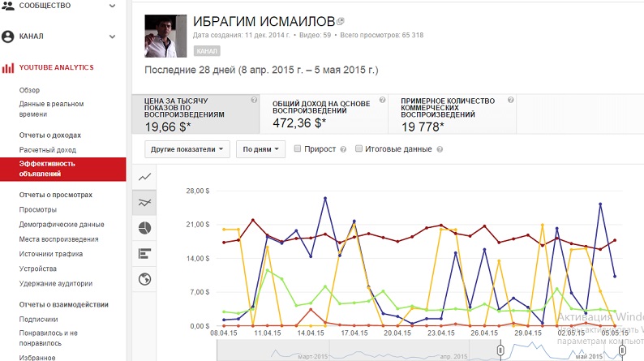Enable the Итоговые данные checkbox

point(358,148)
